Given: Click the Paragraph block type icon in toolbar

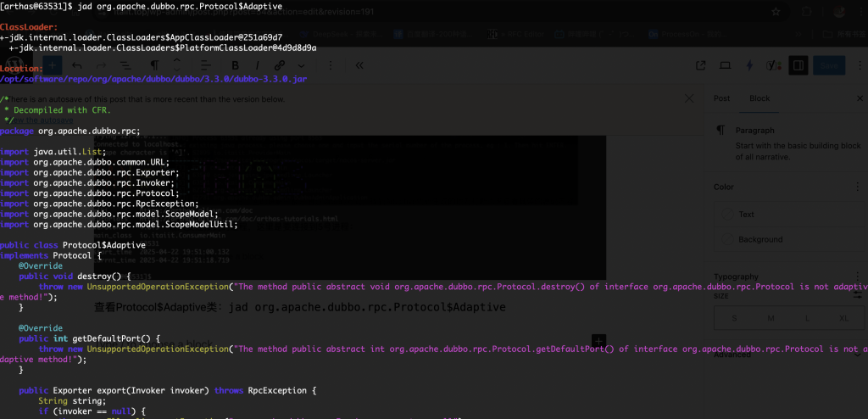Looking at the screenshot, I should click(x=155, y=65).
